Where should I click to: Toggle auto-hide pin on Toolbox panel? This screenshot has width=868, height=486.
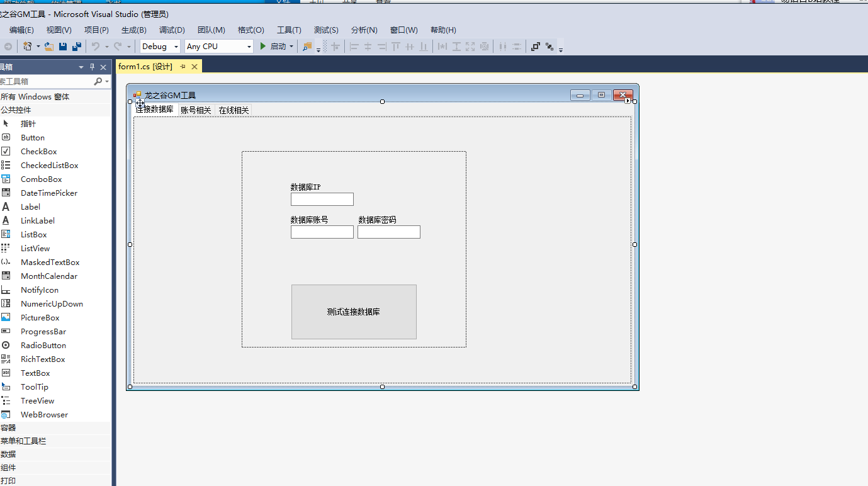tap(92, 67)
